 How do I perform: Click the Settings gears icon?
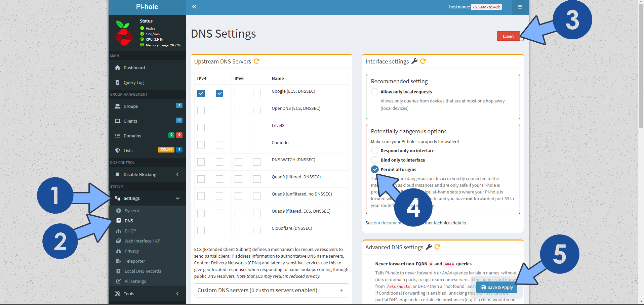(118, 198)
